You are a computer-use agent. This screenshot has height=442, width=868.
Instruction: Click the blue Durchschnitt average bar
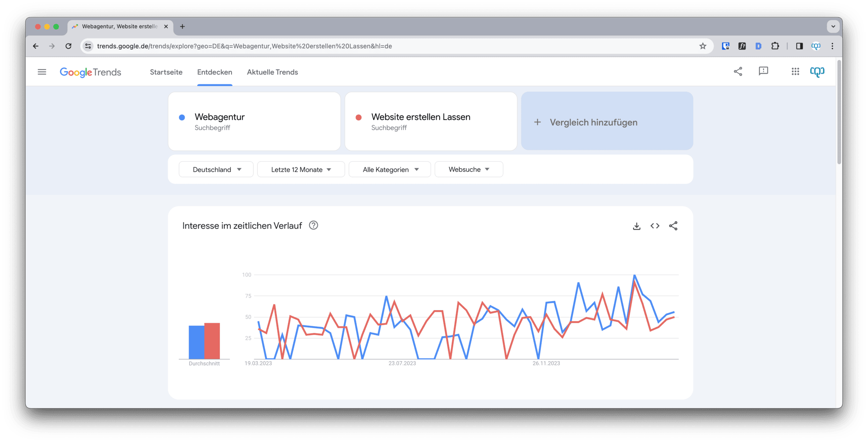[196, 342]
